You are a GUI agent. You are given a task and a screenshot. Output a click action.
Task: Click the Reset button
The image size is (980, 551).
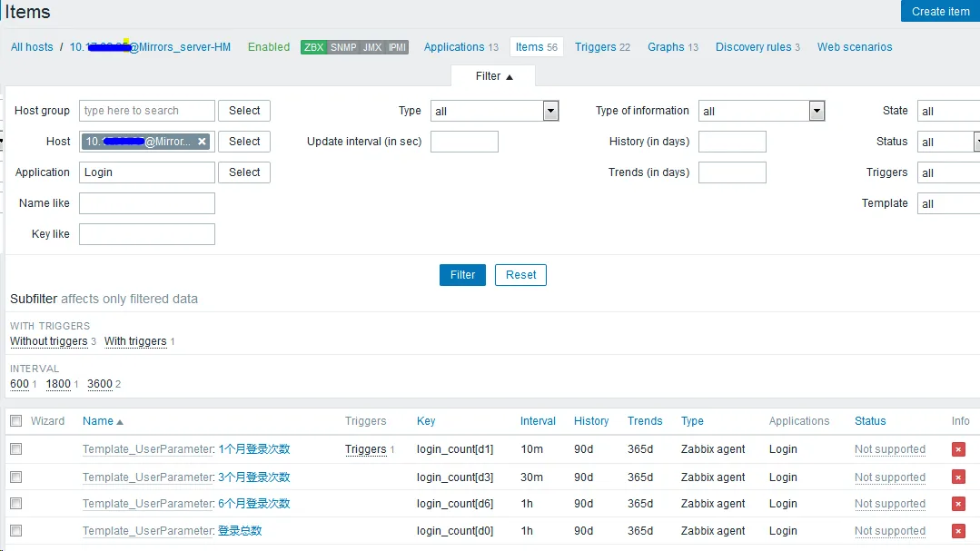point(520,275)
